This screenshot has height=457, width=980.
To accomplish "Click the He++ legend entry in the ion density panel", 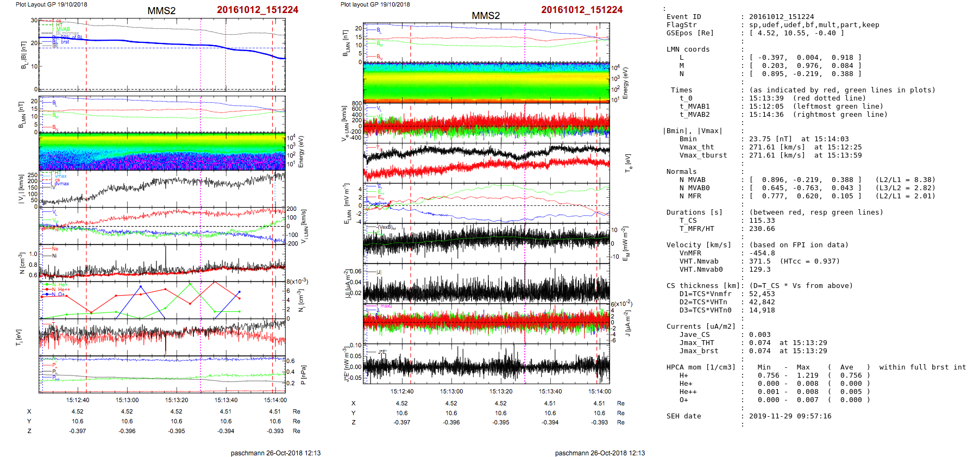I will pos(62,290).
